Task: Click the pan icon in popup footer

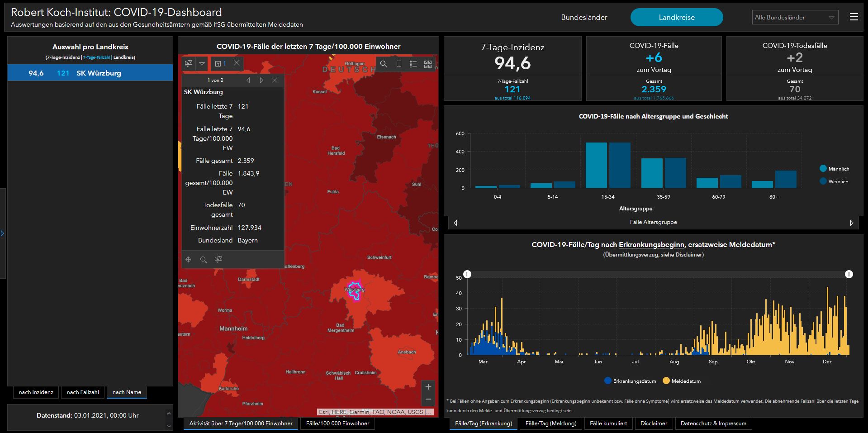Action: point(189,259)
